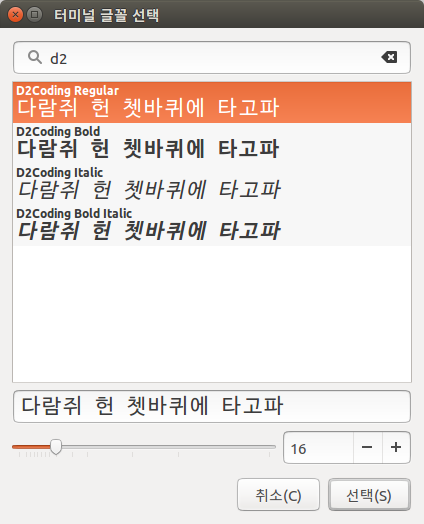The width and height of the screenshot is (424, 524).
Task: Click the font size slider handle
Action: click(x=56, y=447)
